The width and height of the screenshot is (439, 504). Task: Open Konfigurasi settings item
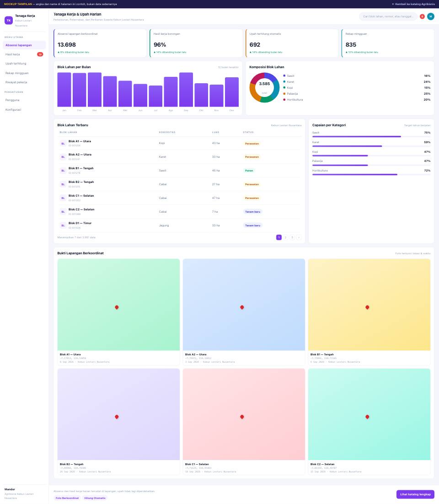pyautogui.click(x=24, y=110)
